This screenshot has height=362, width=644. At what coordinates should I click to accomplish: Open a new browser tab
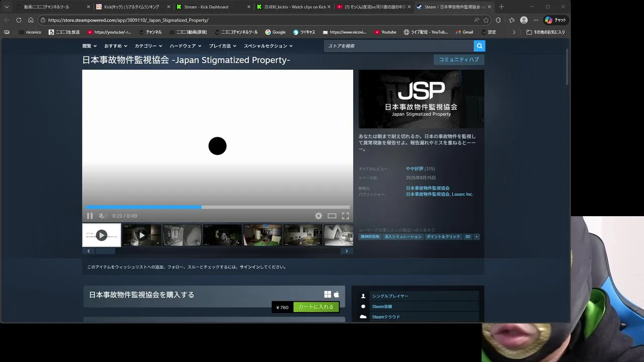click(x=502, y=7)
